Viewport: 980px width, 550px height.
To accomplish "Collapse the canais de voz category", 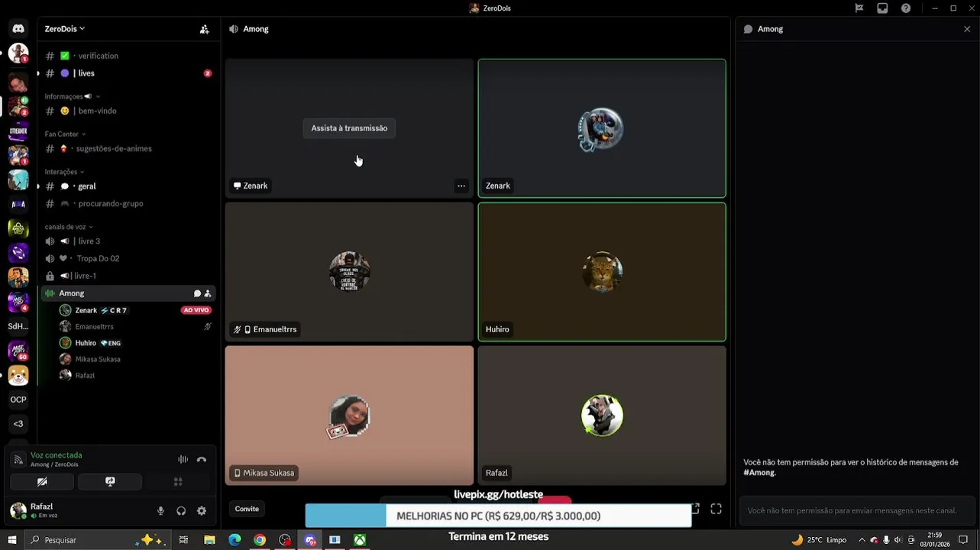I will (x=69, y=227).
